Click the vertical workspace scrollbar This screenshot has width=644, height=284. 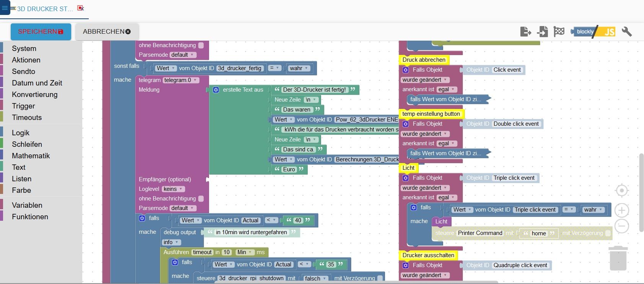point(641,192)
